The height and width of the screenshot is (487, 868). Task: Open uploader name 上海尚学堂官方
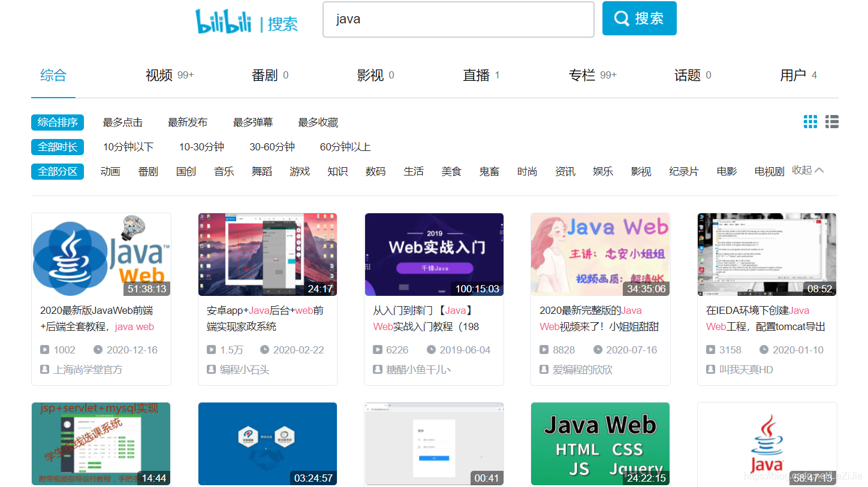[88, 370]
